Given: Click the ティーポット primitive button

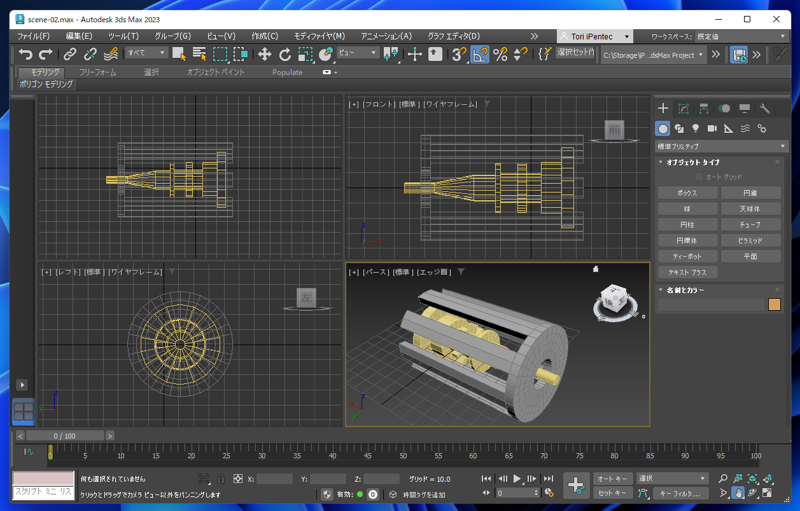Looking at the screenshot, I should [687, 256].
